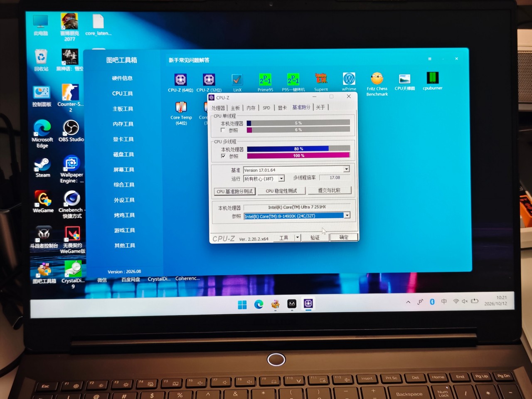
Task: Select 显卡工具 in the toolbox sidebar
Action: (123, 139)
